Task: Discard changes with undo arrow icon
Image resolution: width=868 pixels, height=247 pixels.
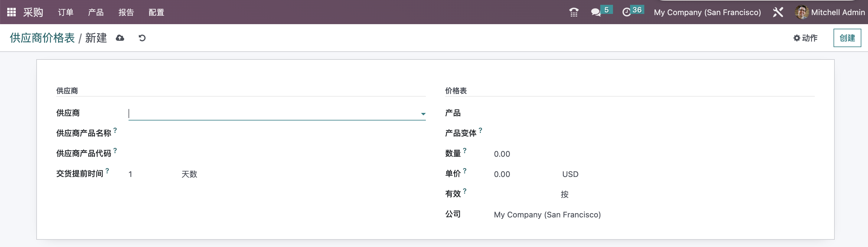Action: tap(142, 38)
